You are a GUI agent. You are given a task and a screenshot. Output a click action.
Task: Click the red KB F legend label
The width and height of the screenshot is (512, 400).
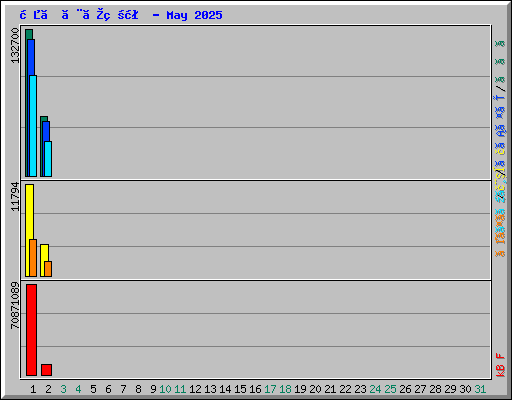tap(500, 365)
